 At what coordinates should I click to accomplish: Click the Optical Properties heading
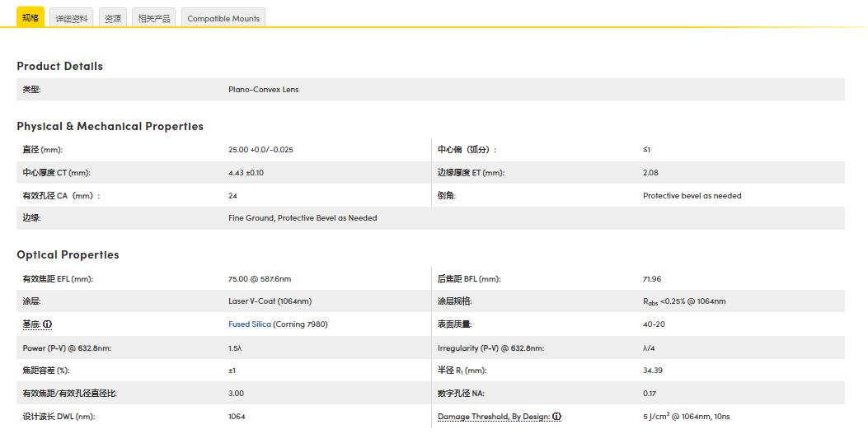(x=68, y=254)
